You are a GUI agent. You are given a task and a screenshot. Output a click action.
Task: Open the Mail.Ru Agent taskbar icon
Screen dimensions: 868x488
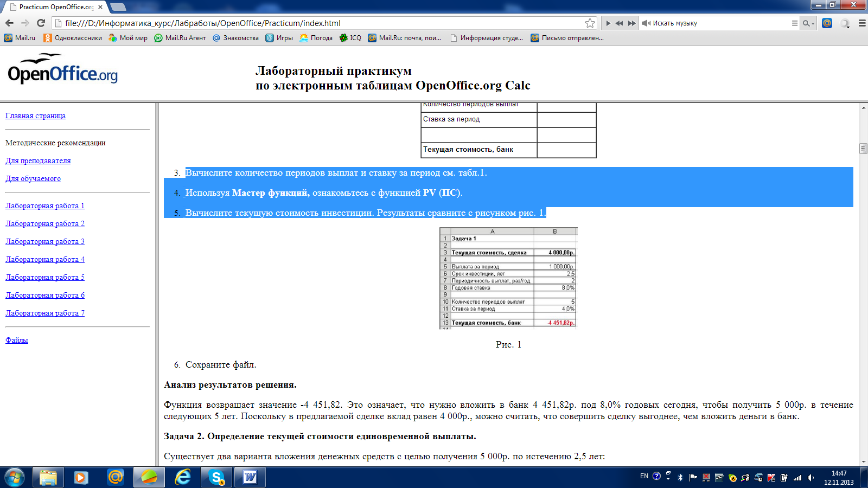click(x=115, y=477)
